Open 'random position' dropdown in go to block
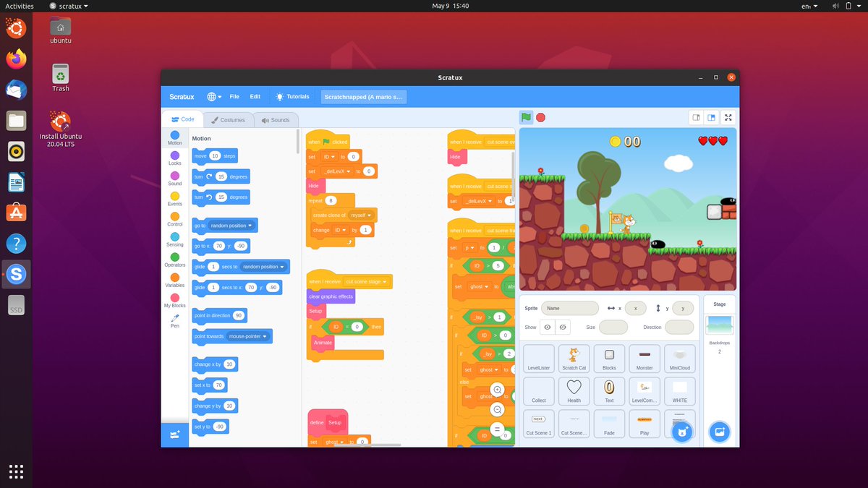This screenshot has width=868, height=488. [231, 226]
